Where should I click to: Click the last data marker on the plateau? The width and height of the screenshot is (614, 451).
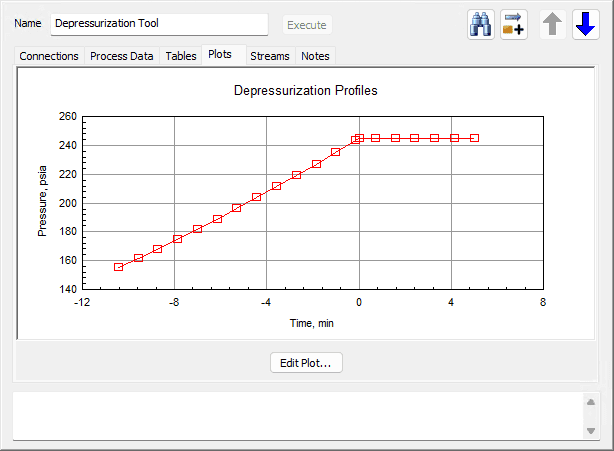click(x=474, y=138)
